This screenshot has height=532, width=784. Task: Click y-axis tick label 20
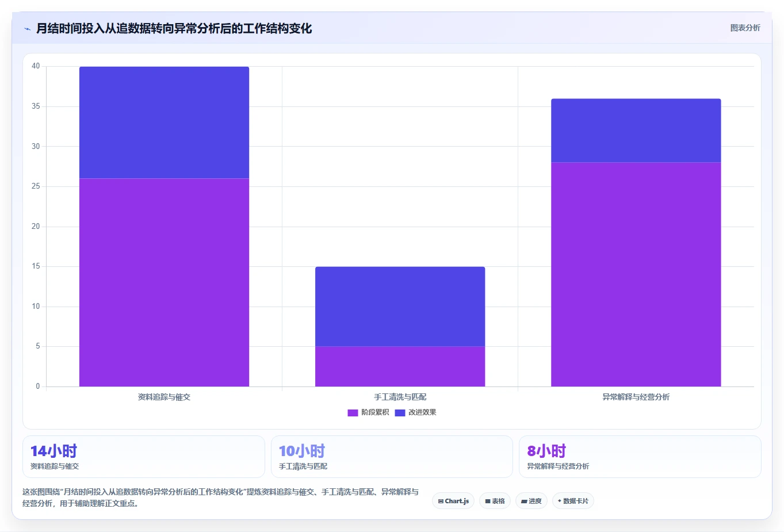[36, 226]
